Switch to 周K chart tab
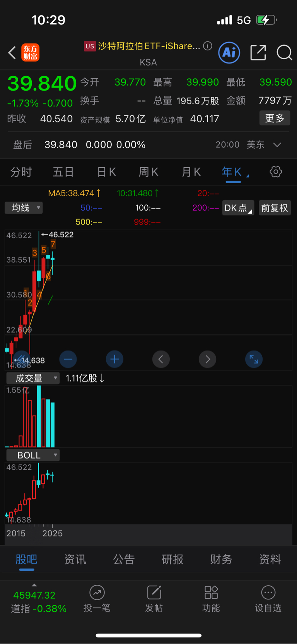The height and width of the screenshot is (644, 297). [148, 172]
